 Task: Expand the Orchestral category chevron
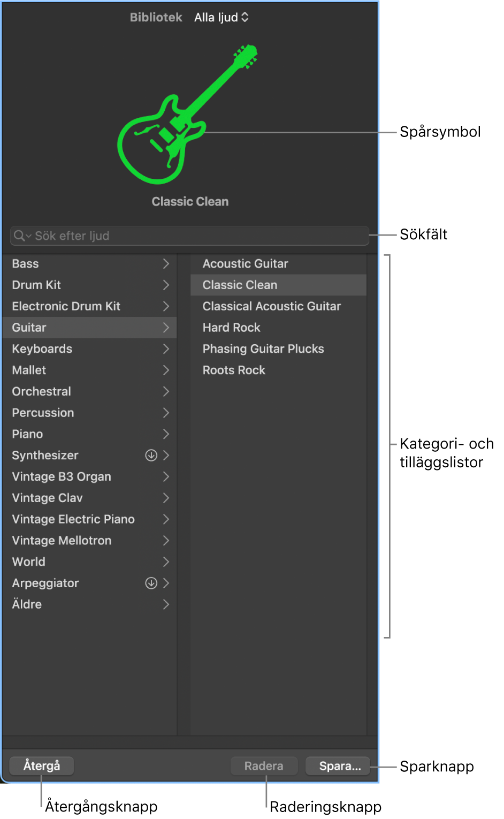coord(166,392)
